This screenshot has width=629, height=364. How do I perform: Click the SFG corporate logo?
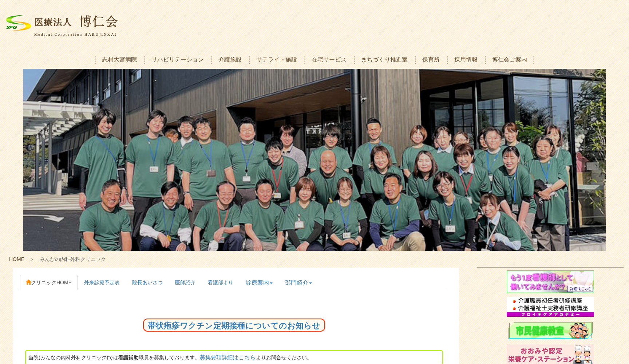[17, 23]
